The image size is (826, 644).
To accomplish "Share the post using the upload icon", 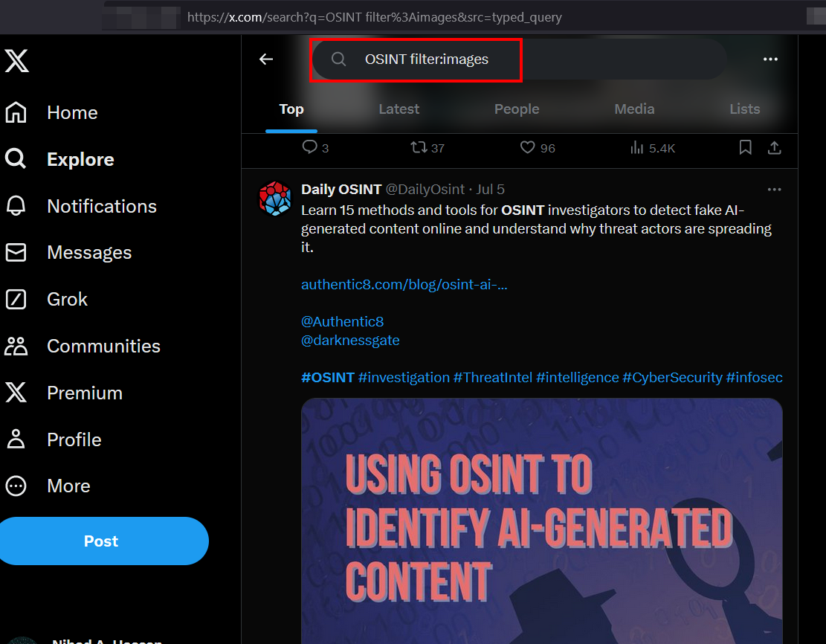I will [x=774, y=147].
